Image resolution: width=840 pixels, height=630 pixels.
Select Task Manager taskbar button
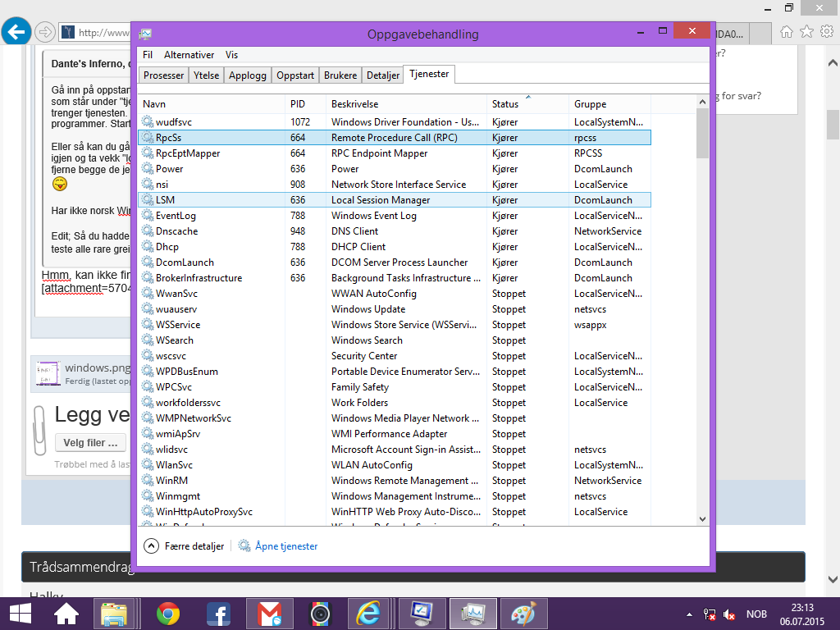pyautogui.click(x=472, y=614)
